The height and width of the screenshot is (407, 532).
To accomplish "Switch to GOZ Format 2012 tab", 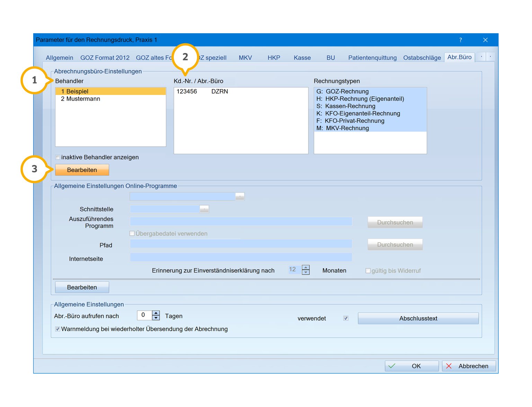I will coord(105,58).
